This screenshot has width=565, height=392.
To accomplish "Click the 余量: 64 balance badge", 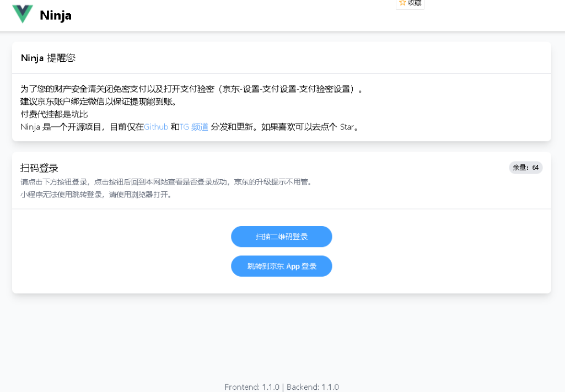I will pos(525,167).
